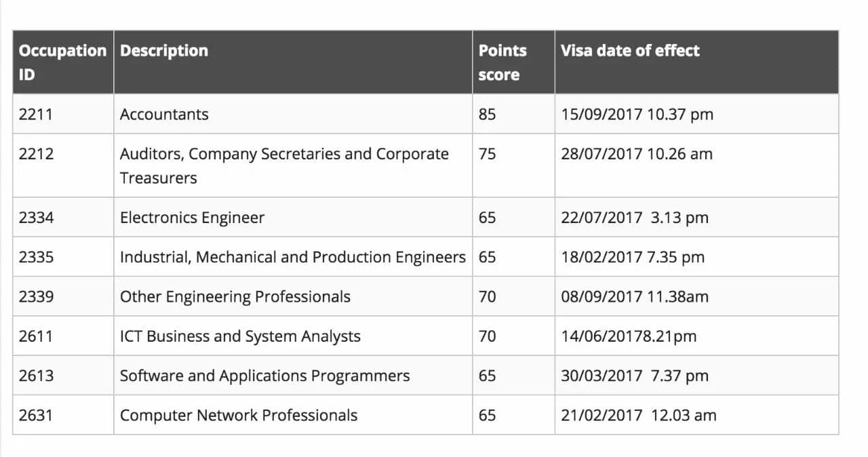Select the Electronics Engineer cell

click(x=293, y=217)
